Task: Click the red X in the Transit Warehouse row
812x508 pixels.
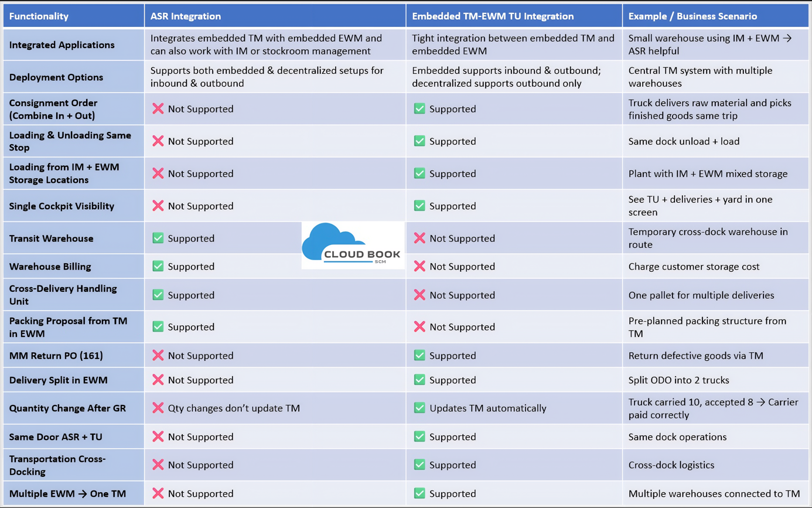Action: [419, 238]
